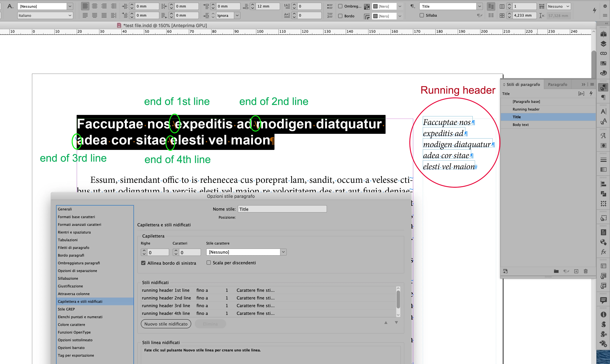
Task: Open the Gradient panel in dock
Action: [x=603, y=169]
